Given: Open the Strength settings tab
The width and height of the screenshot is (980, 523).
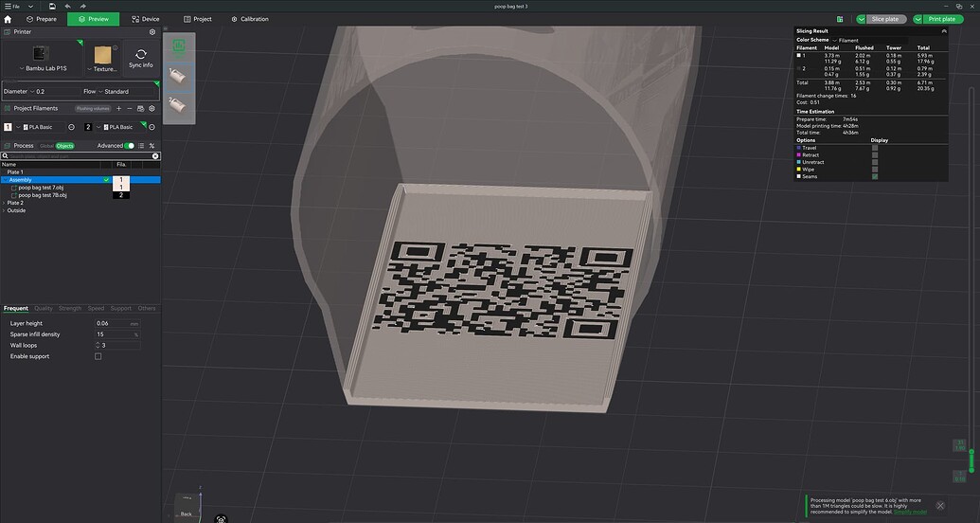Looking at the screenshot, I should 70,309.
